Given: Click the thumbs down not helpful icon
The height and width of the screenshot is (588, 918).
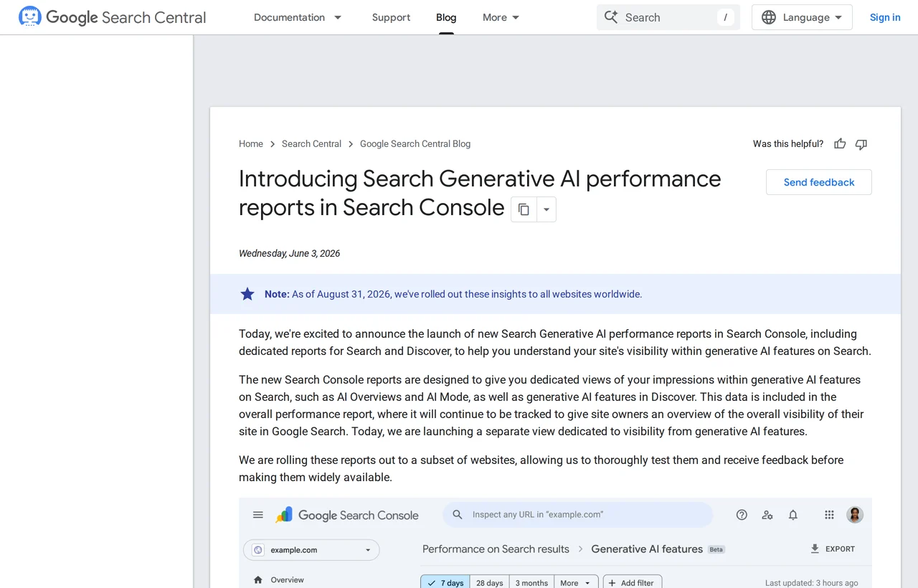Looking at the screenshot, I should pyautogui.click(x=861, y=144).
